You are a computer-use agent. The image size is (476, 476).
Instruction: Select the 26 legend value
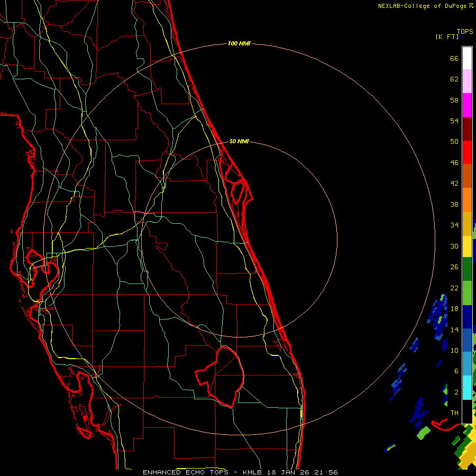(454, 267)
